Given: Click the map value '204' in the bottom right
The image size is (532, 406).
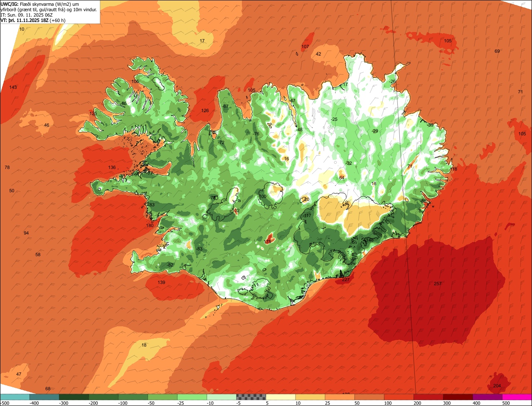Looking at the screenshot, I should 497,386.
